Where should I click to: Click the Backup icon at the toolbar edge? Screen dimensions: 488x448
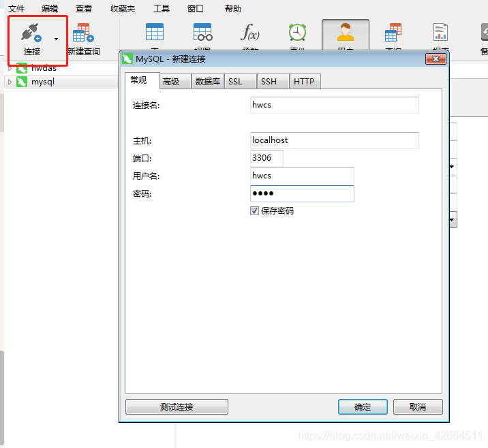[x=485, y=32]
